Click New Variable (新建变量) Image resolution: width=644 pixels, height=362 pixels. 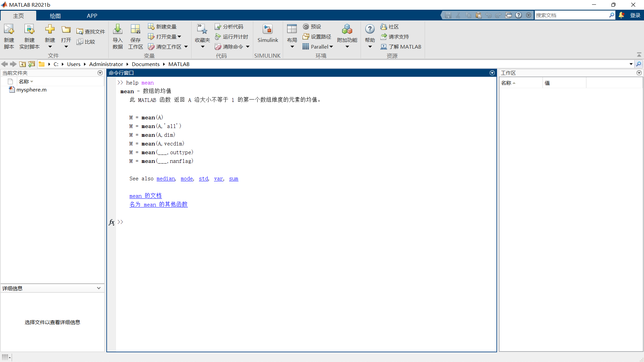(162, 26)
